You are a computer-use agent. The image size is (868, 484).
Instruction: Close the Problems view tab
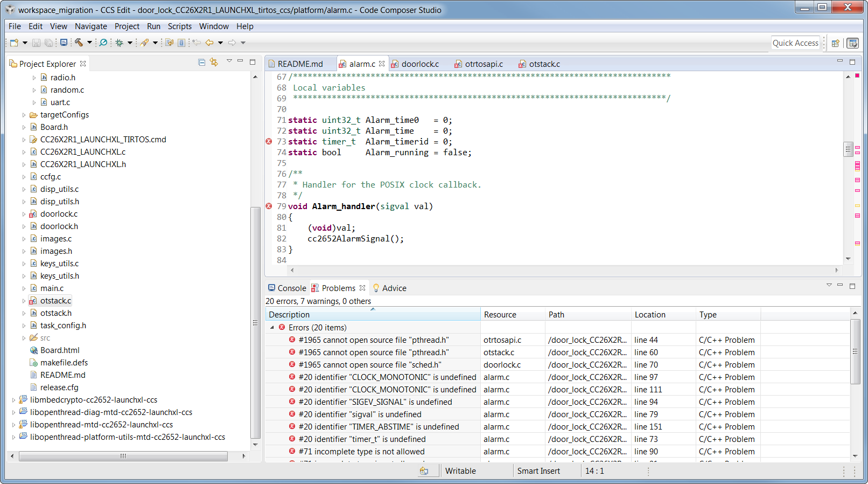(x=362, y=288)
